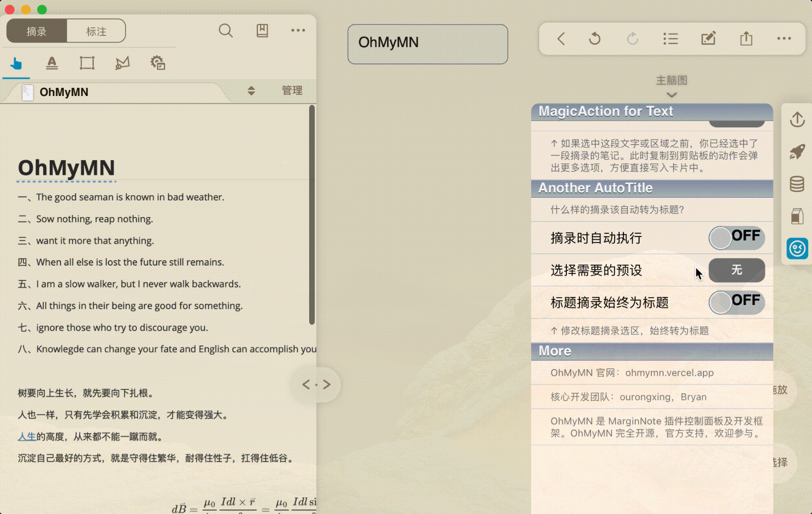The width and height of the screenshot is (812, 514).
Task: Expand the document switcher arrows
Action: (251, 91)
